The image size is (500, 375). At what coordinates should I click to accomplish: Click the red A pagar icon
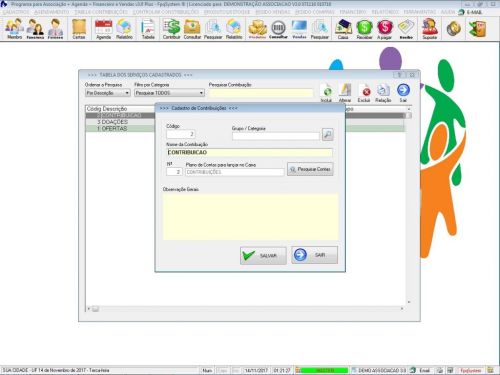pos(385,29)
